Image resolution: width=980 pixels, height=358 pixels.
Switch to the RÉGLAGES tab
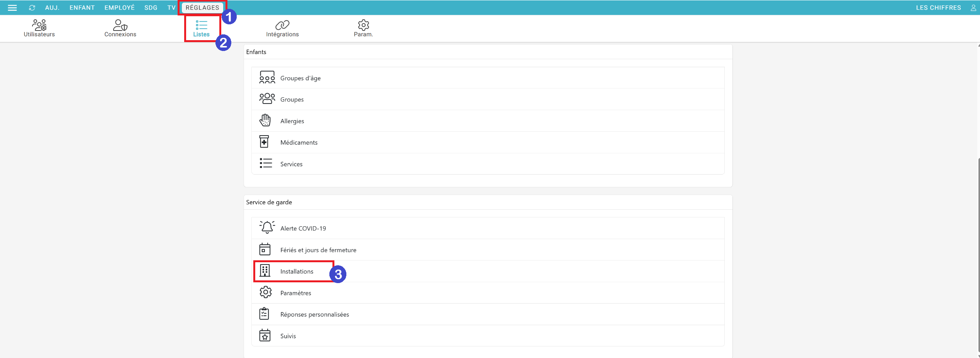click(x=202, y=8)
